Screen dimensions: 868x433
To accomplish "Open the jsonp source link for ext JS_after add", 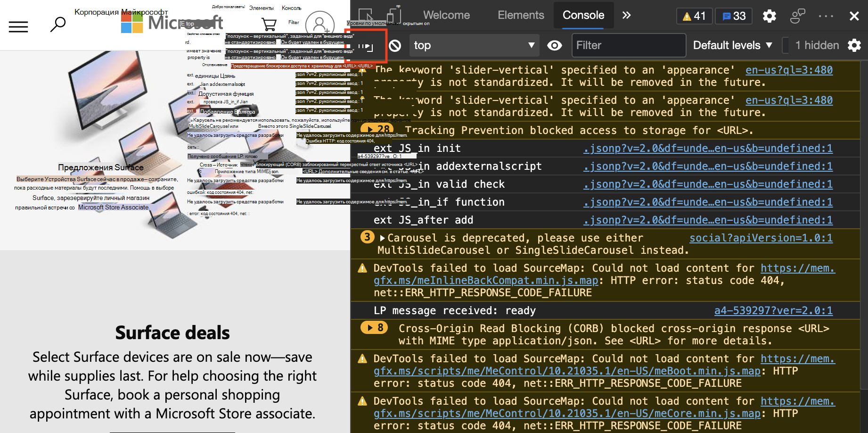I will [x=708, y=220].
